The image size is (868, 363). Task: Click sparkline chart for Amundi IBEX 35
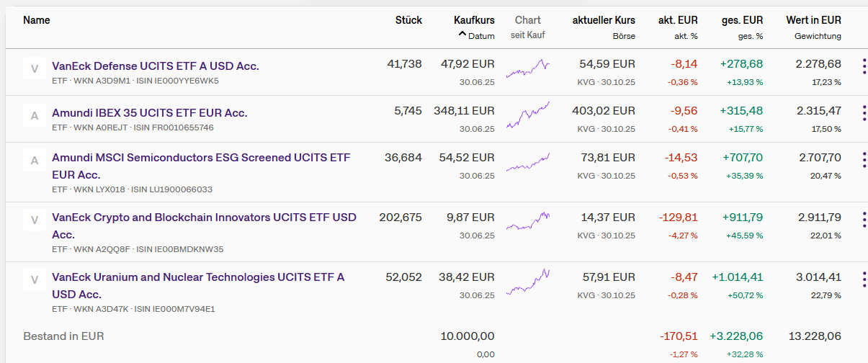[528, 116]
